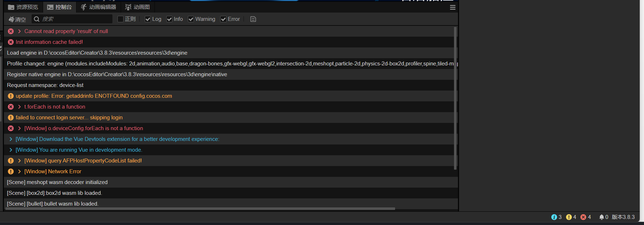Click warning icon of 'Network Error' row
Image resolution: width=644 pixels, height=225 pixels.
[11, 171]
